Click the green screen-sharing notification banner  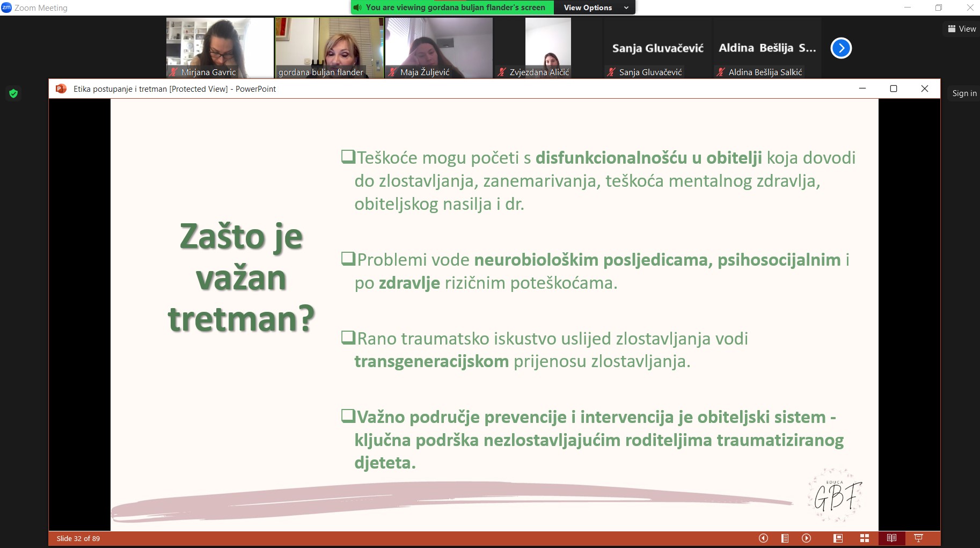tap(452, 8)
